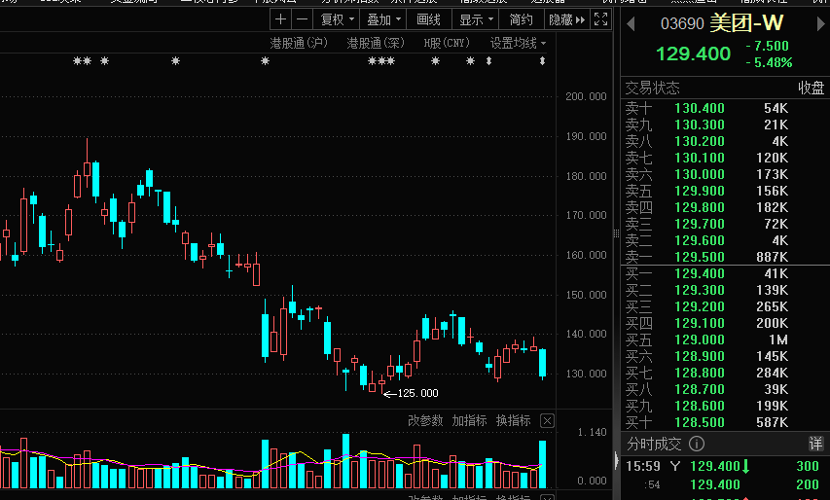Toggle 港股通(深) overlay
This screenshot has height=500, width=830.
[375, 43]
